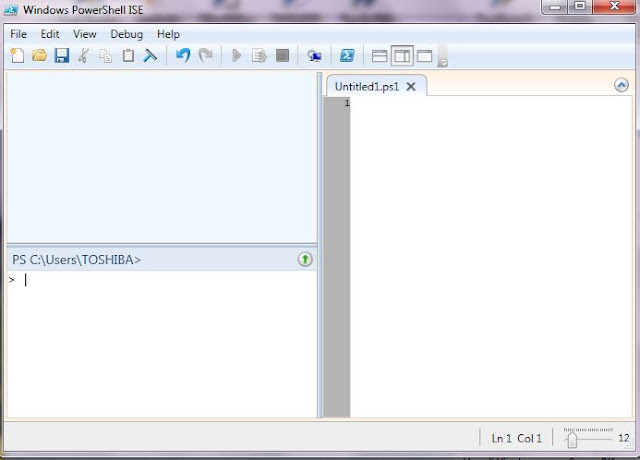Paste from clipboard icon
The height and width of the screenshot is (460, 640).
click(128, 56)
